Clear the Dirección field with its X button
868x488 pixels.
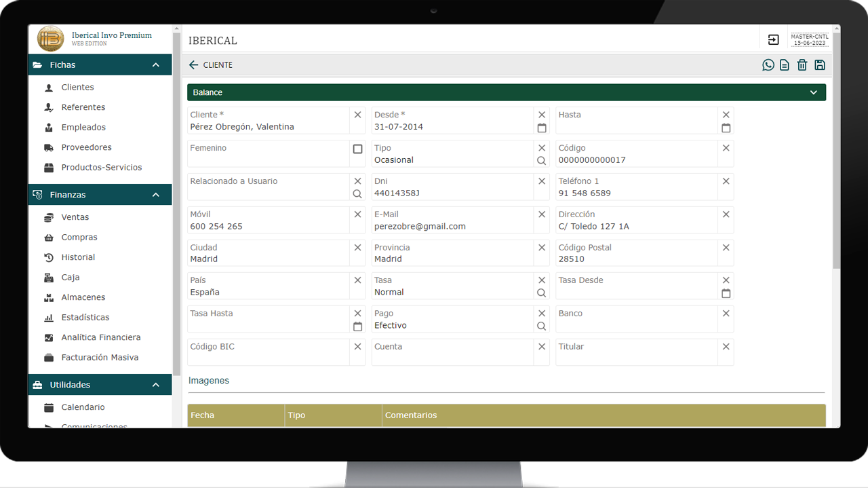pos(726,214)
